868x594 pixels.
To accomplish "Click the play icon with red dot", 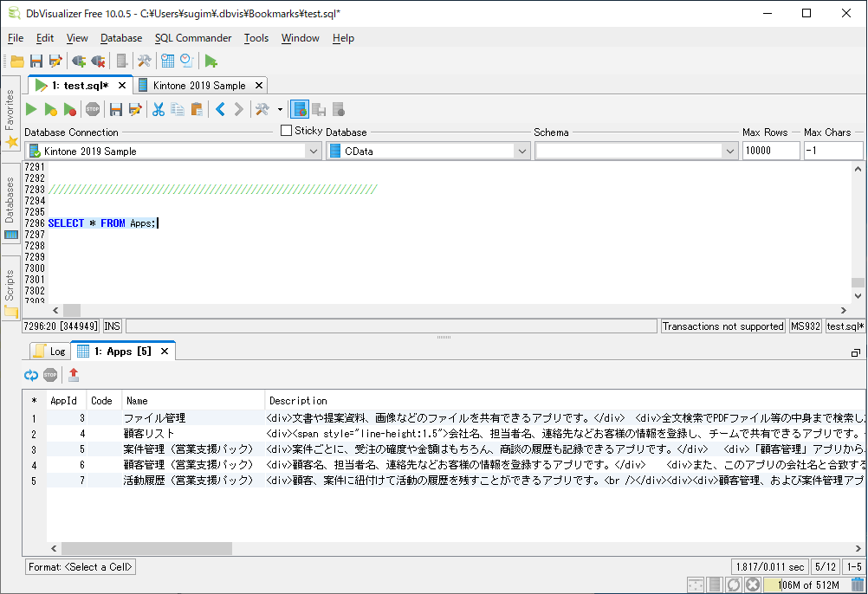I will (70, 109).
